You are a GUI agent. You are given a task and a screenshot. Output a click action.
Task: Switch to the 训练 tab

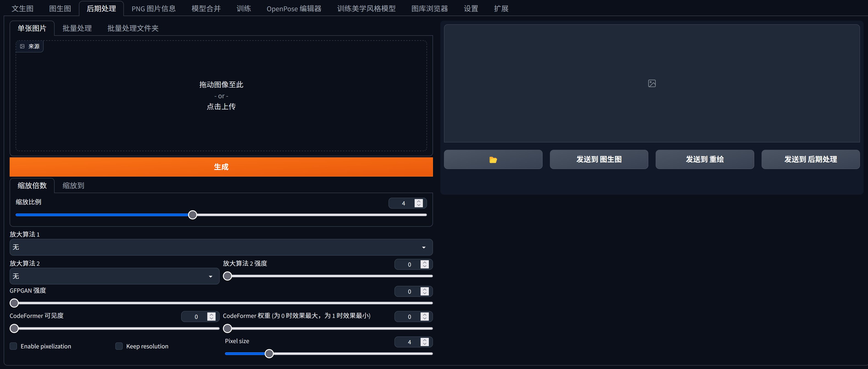[x=244, y=8]
